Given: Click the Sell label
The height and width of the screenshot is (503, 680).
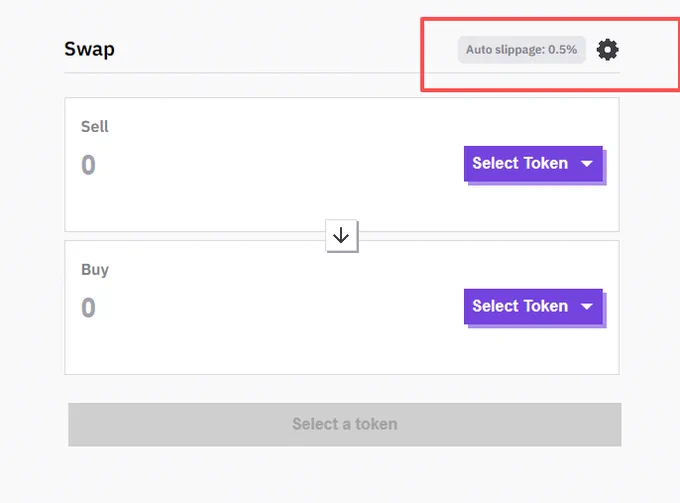Looking at the screenshot, I should (95, 127).
